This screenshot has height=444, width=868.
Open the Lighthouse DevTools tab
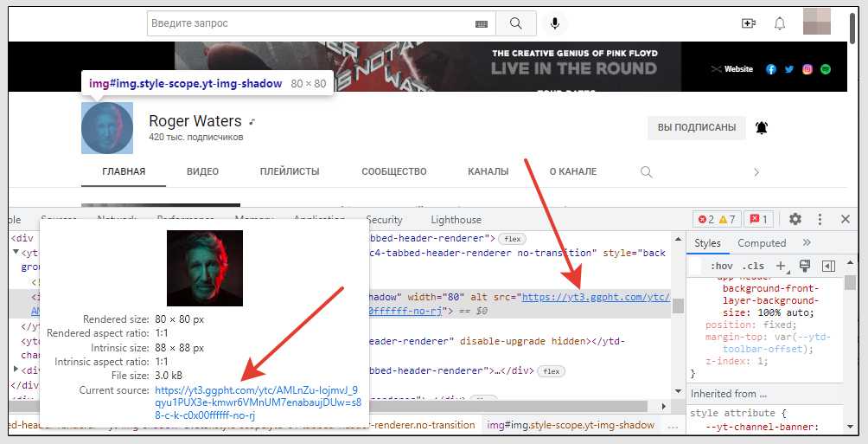pos(456,220)
